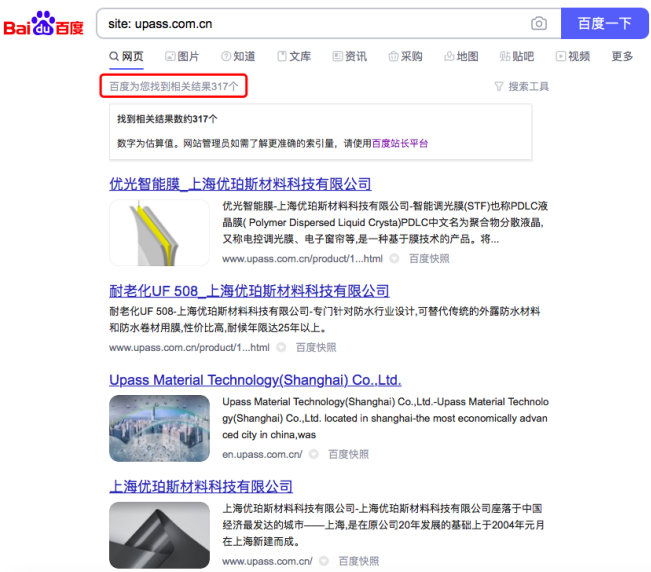The width and height of the screenshot is (651, 572).
Task: Switch to the 文库 tab
Action: click(x=294, y=56)
